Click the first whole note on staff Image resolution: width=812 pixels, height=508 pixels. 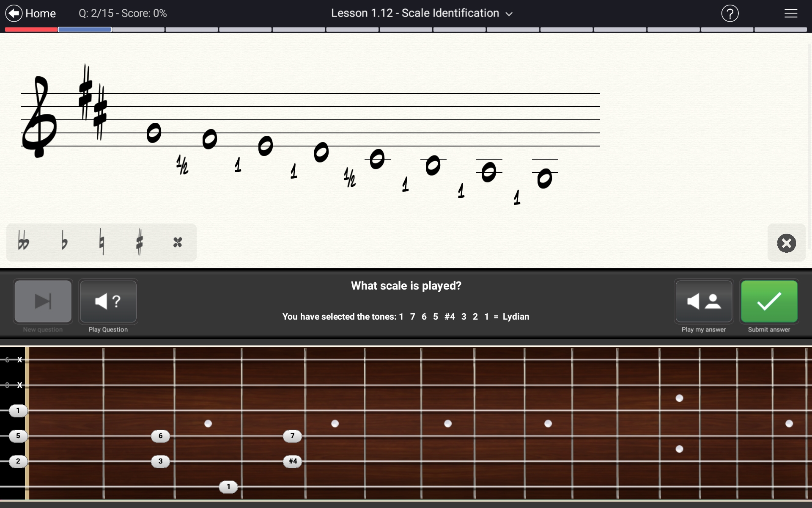(x=154, y=133)
